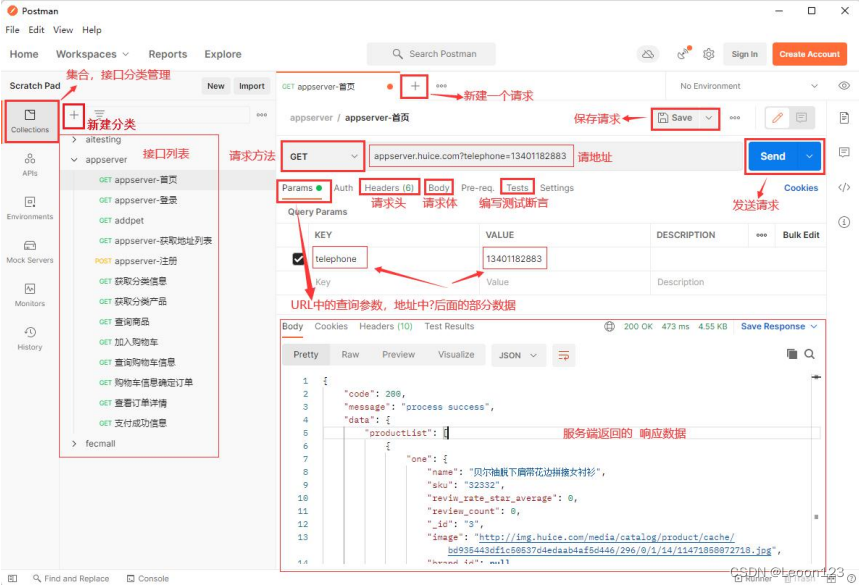Toggle line wrap in response body

[564, 355]
